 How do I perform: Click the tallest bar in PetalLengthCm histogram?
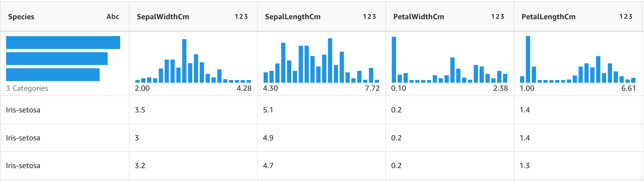528,59
